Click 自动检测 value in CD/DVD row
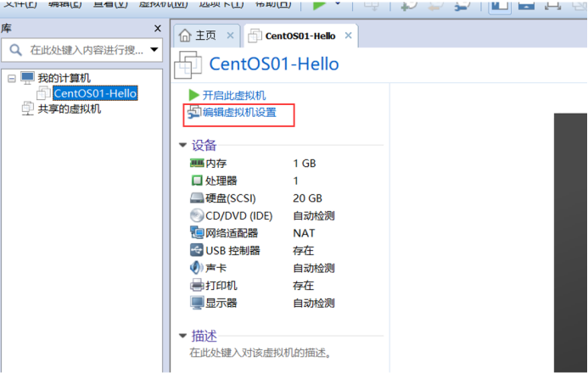Image resolution: width=588 pixels, height=373 pixels. tap(314, 215)
